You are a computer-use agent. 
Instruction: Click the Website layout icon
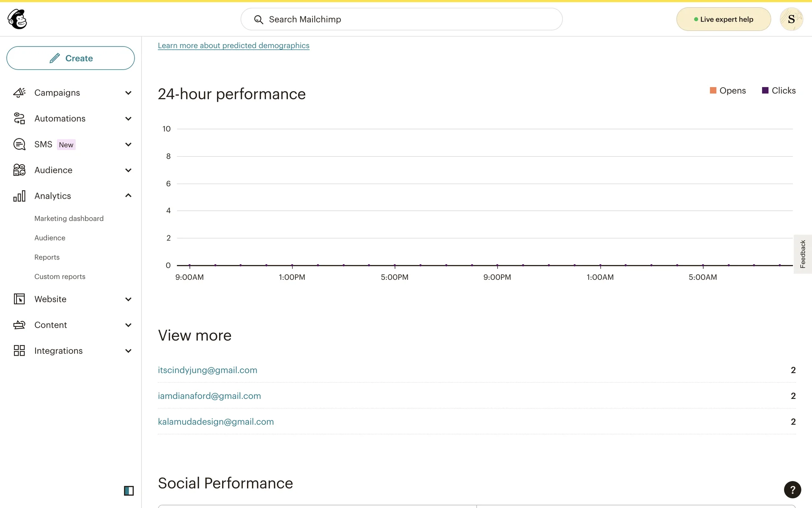[x=19, y=299]
